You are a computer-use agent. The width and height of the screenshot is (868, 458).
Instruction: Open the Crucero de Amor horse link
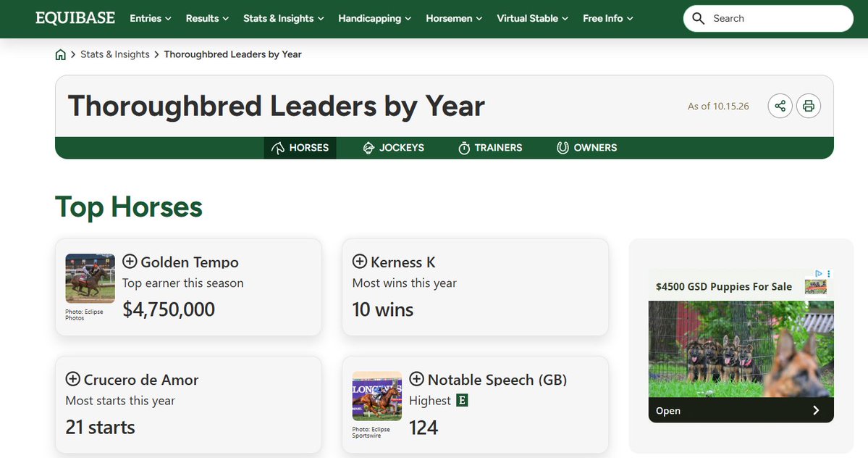click(x=140, y=379)
